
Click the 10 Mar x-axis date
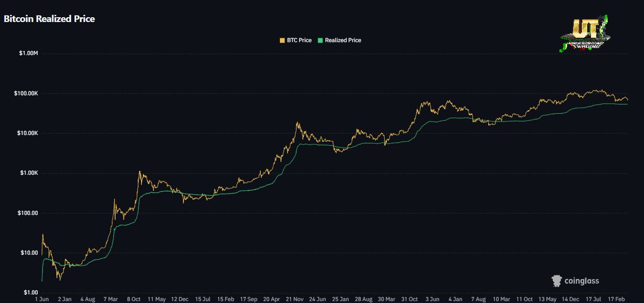(x=502, y=298)
